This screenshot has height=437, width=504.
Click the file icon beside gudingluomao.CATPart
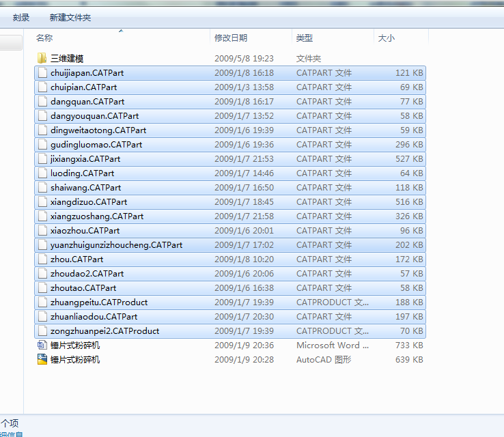[x=42, y=144]
